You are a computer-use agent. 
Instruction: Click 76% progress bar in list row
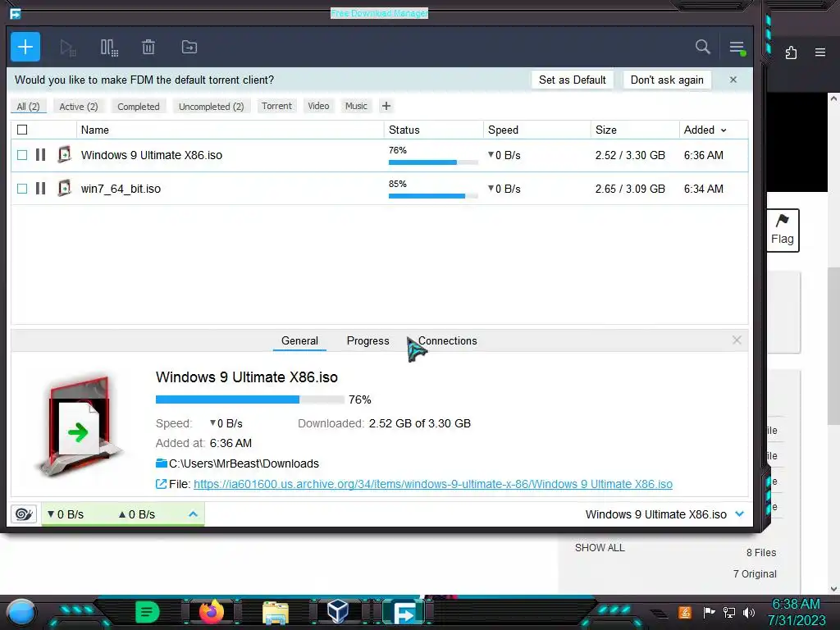433,162
